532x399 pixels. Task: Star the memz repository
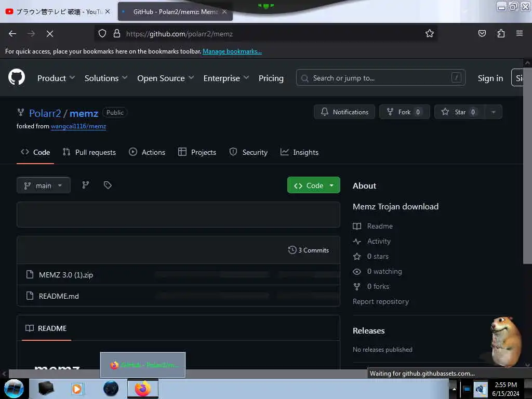[x=460, y=112]
